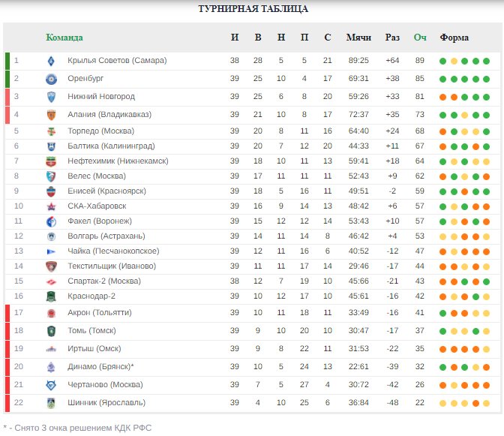Click the Krasnodar-2 club crest
Screen dimensions: 504x436
(x=51, y=296)
